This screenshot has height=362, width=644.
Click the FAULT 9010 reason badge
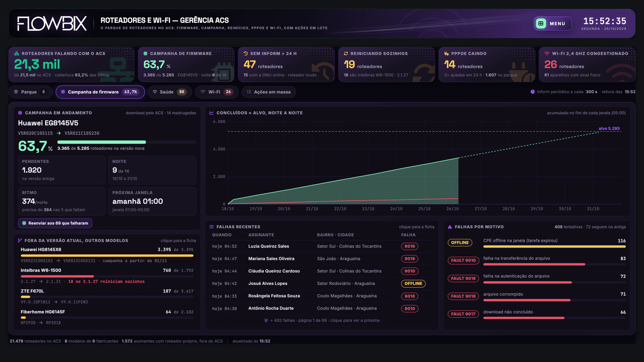(x=463, y=260)
